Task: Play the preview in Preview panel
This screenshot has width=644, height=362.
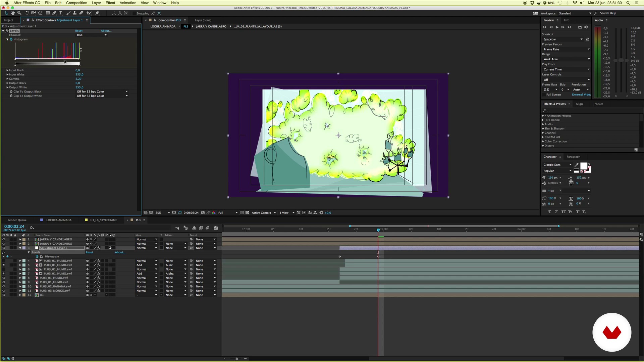Action: (x=557, y=27)
